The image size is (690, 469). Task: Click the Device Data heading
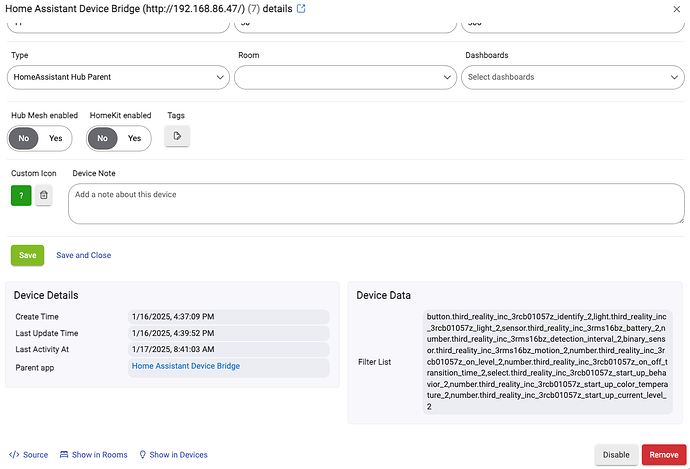383,295
